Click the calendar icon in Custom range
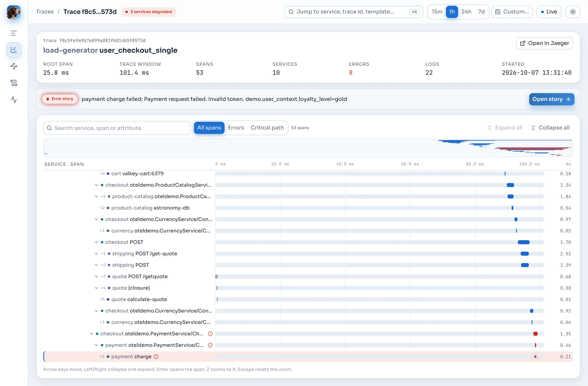The width and height of the screenshot is (588, 386). coord(498,12)
